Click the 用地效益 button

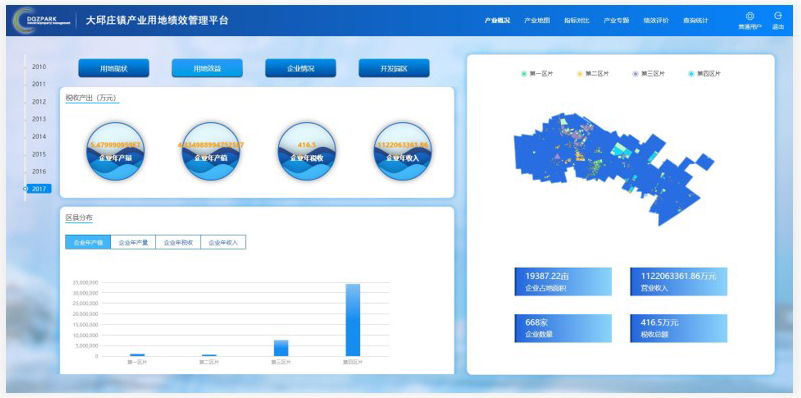point(207,68)
